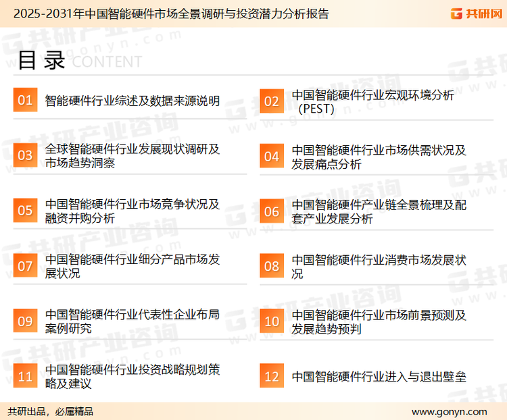Select the orange 06 chapter number badge
The image size is (507, 420).
pos(272,211)
